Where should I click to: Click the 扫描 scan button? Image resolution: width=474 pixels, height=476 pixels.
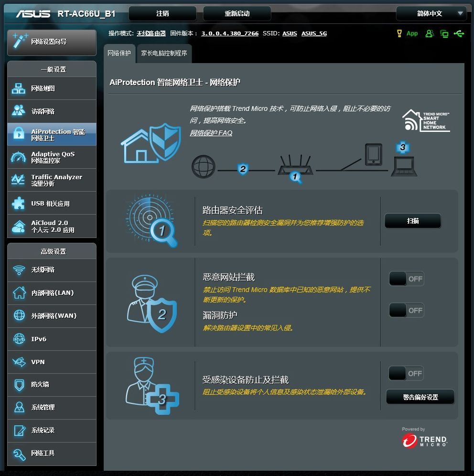pyautogui.click(x=413, y=221)
